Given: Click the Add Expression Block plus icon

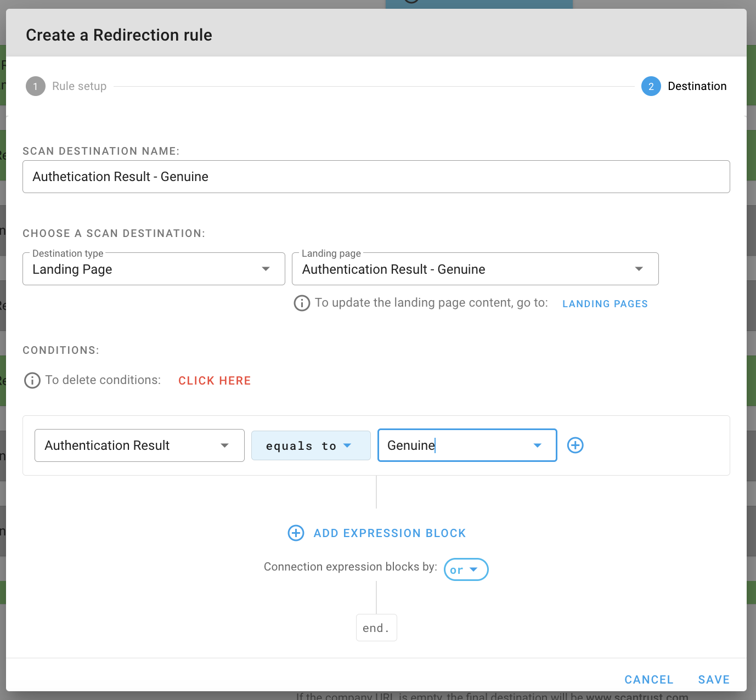Looking at the screenshot, I should tap(296, 533).
